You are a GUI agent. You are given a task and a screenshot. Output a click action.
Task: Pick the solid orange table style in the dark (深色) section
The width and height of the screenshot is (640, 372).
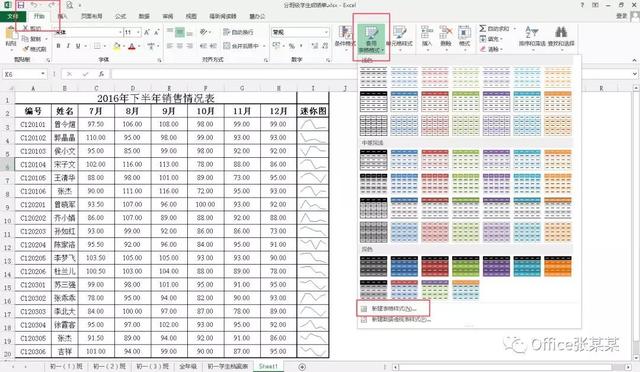(558, 266)
